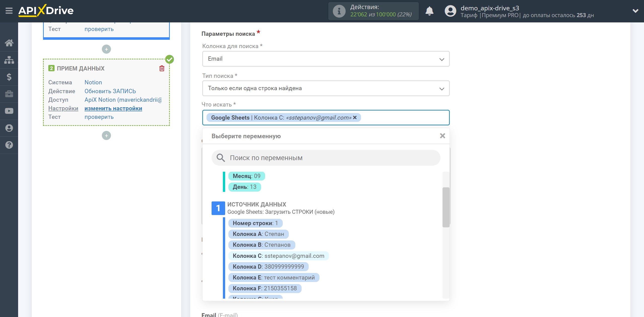Add a step above ПРИЕМ ДАННЫХ block
The image size is (644, 317).
click(106, 49)
